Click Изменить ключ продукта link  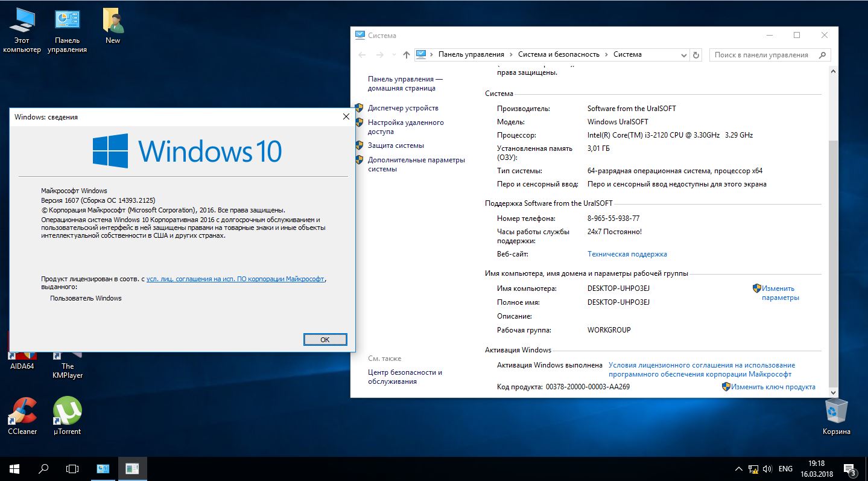tap(773, 387)
